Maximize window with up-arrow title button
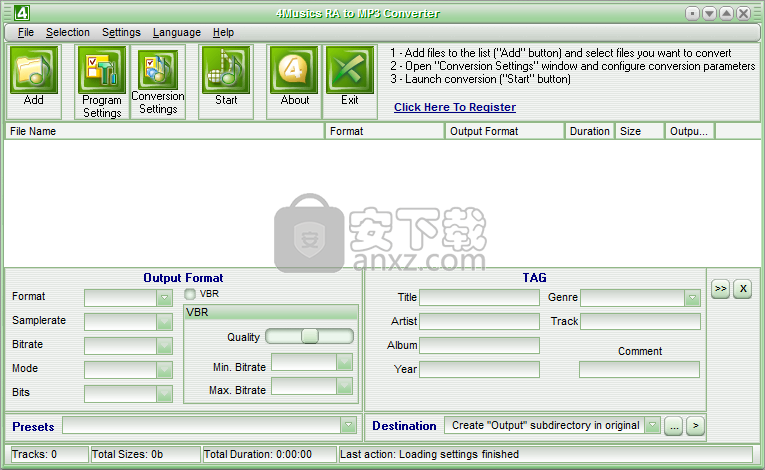Image resolution: width=765 pixels, height=470 pixels. [726, 13]
